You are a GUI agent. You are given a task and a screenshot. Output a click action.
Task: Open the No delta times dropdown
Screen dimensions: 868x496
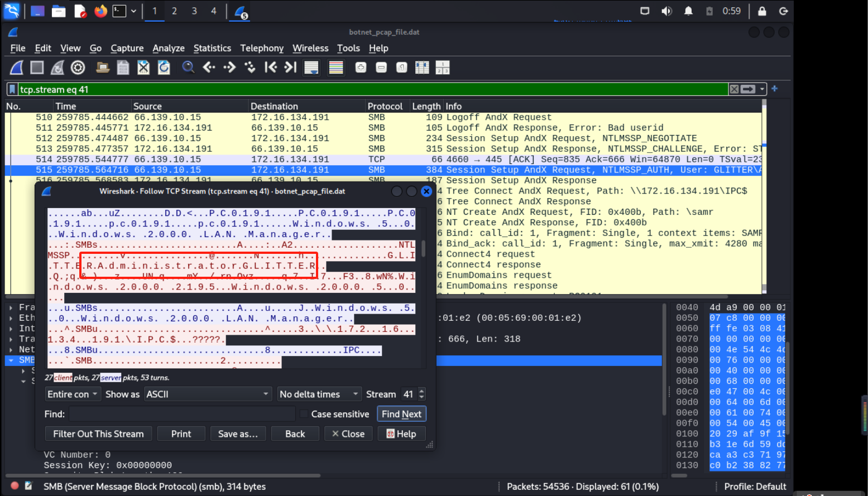coord(319,394)
